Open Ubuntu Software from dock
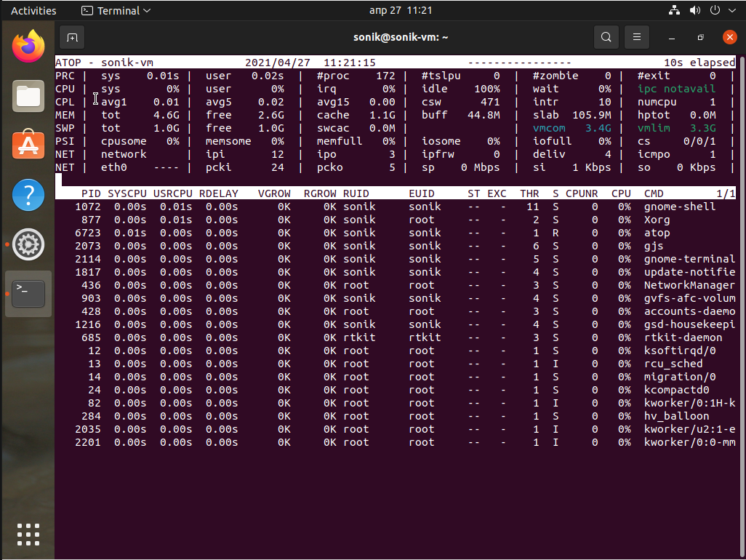This screenshot has width=746, height=560. click(28, 145)
